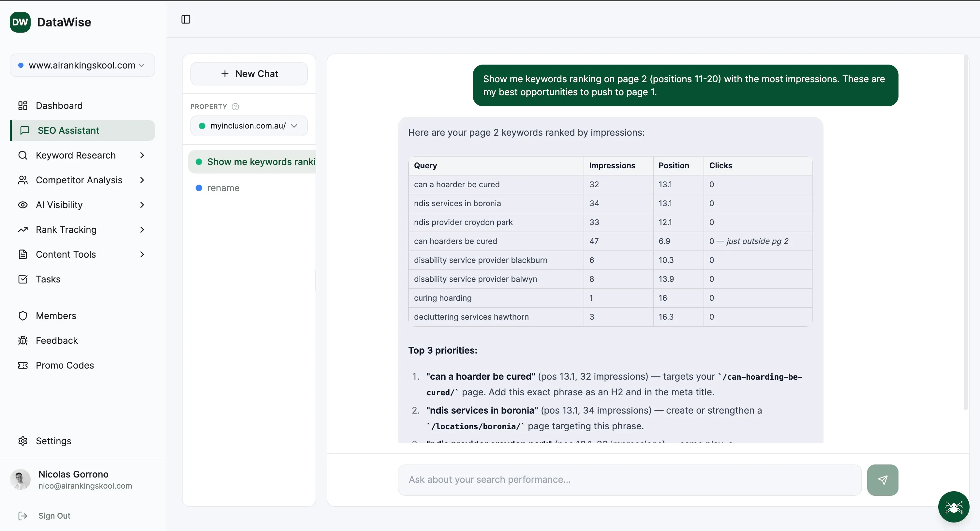Start a New Chat
980x531 pixels.
[249, 73]
